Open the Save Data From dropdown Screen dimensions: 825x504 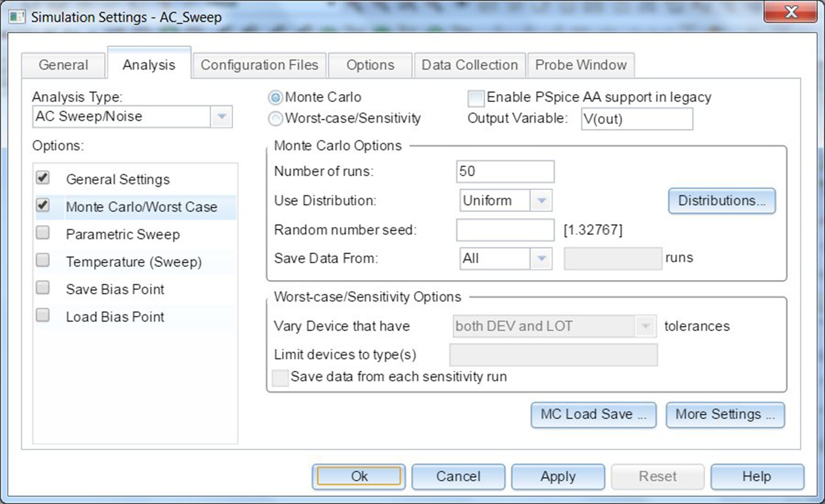tap(541, 259)
